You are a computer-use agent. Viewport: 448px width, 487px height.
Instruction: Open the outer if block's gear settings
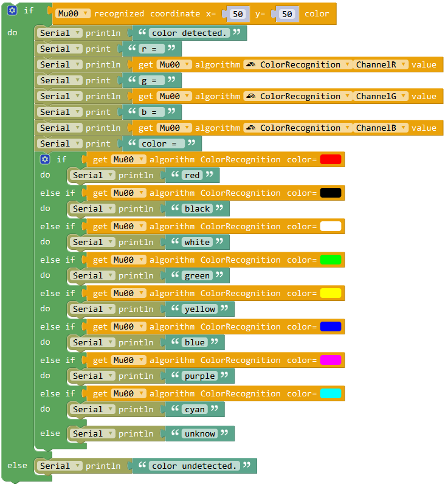coord(12,10)
